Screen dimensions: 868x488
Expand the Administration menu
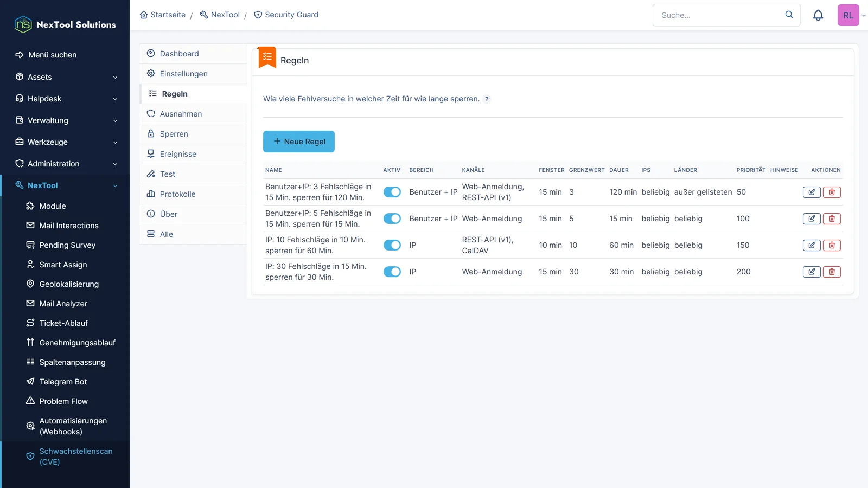[x=66, y=164]
